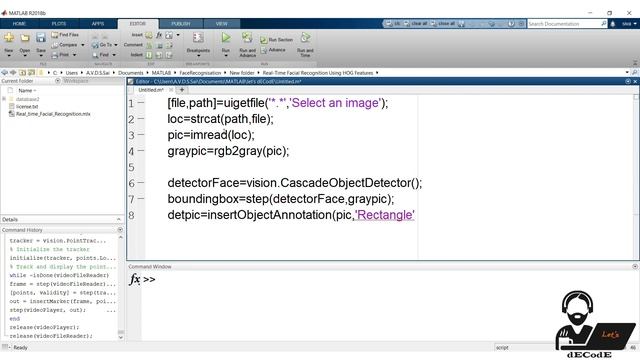Image resolution: width=640 pixels, height=360 pixels.
Task: Click Advance in the Run group
Action: click(273, 50)
